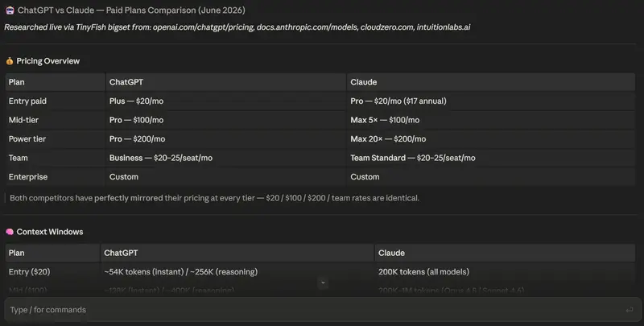Click the 'Researched live via TinyFish' source line
Screen dimensions: 644x326
237,27
